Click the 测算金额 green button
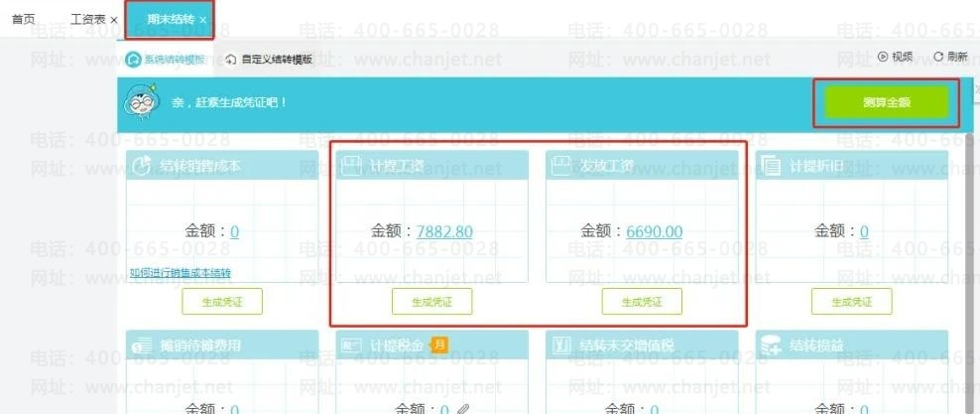The image size is (980, 414). click(x=886, y=102)
